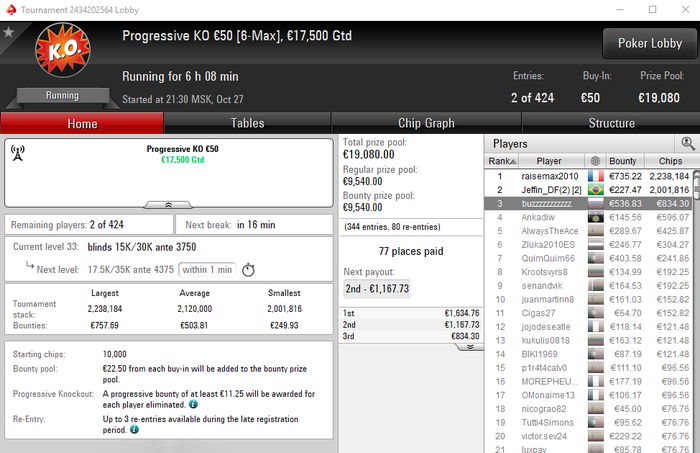Click the 3rd place payout row €834.30

(411, 336)
